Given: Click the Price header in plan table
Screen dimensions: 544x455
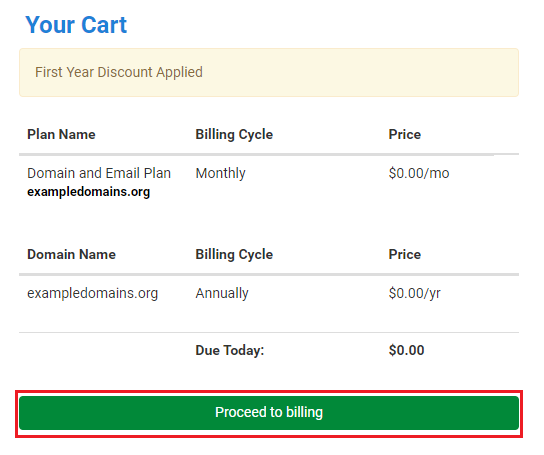Looking at the screenshot, I should 405,134.
